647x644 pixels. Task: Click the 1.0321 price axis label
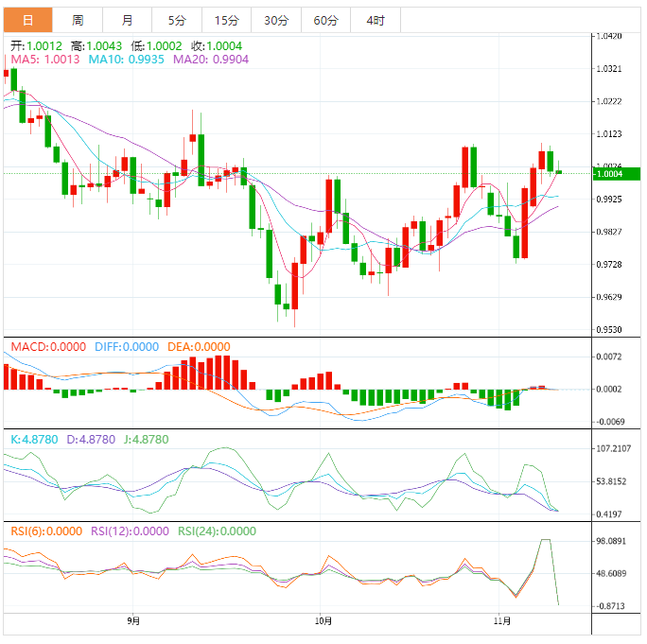[x=609, y=69]
